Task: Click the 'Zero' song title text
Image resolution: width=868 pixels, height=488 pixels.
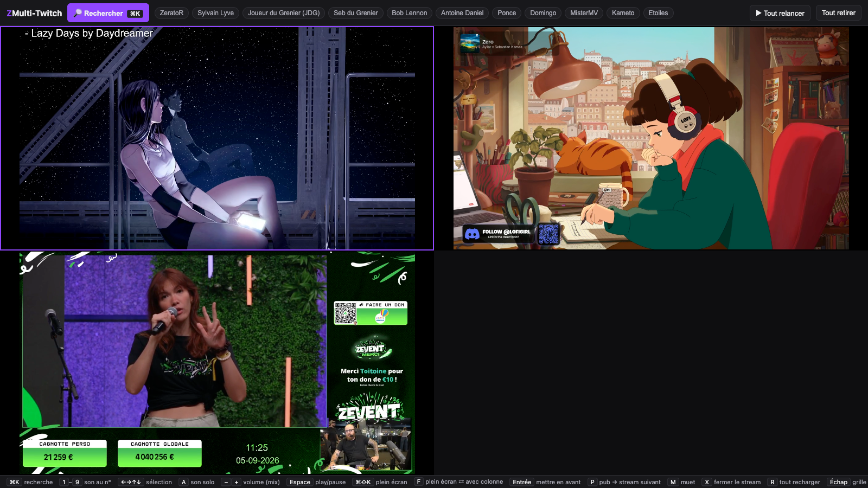Action: tap(488, 42)
